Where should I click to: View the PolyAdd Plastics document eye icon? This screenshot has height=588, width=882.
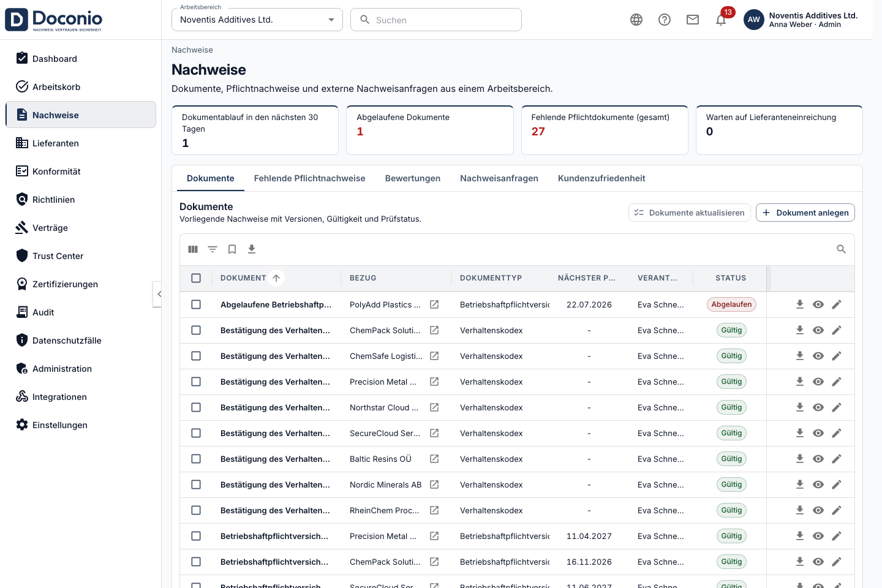(x=818, y=304)
